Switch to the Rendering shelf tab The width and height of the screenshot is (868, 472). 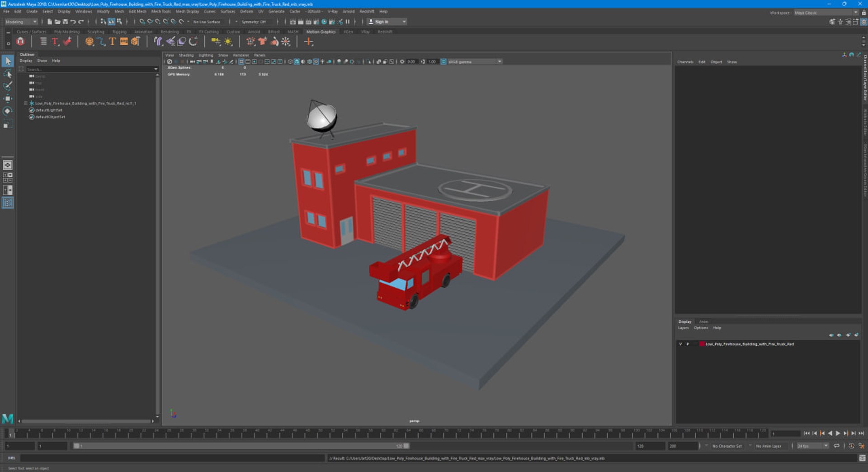click(170, 32)
